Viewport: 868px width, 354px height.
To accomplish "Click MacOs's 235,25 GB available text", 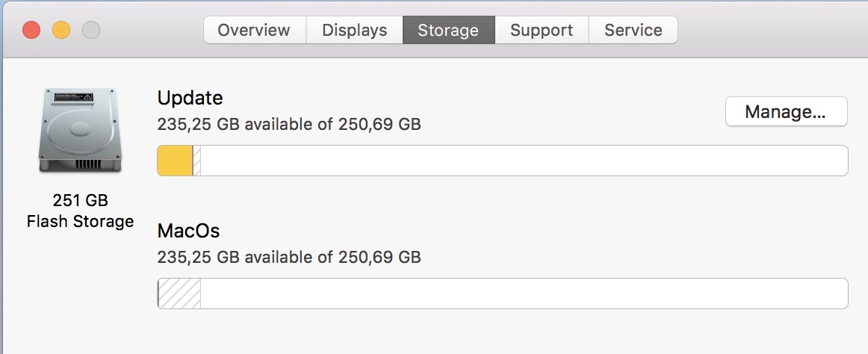I will click(x=289, y=257).
